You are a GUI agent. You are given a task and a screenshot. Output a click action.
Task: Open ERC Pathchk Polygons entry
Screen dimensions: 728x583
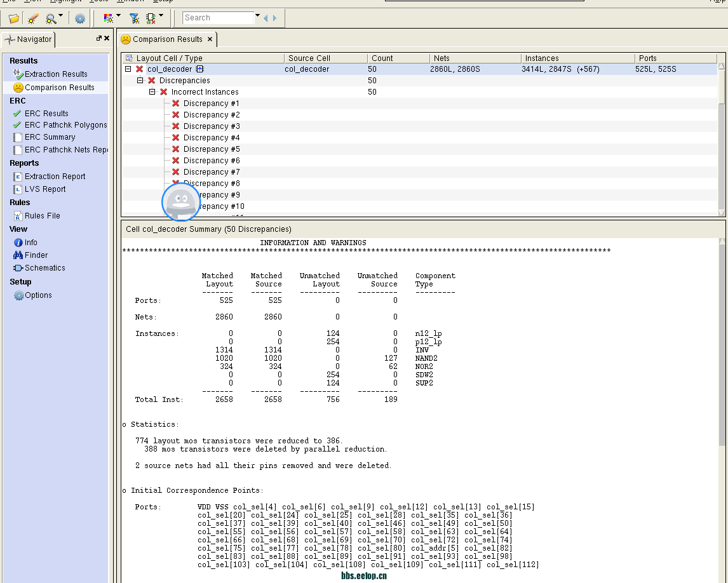(65, 125)
